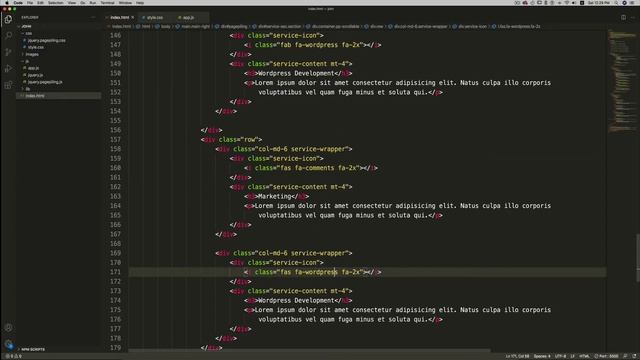Select index.html in Explorer tree

(x=35, y=96)
